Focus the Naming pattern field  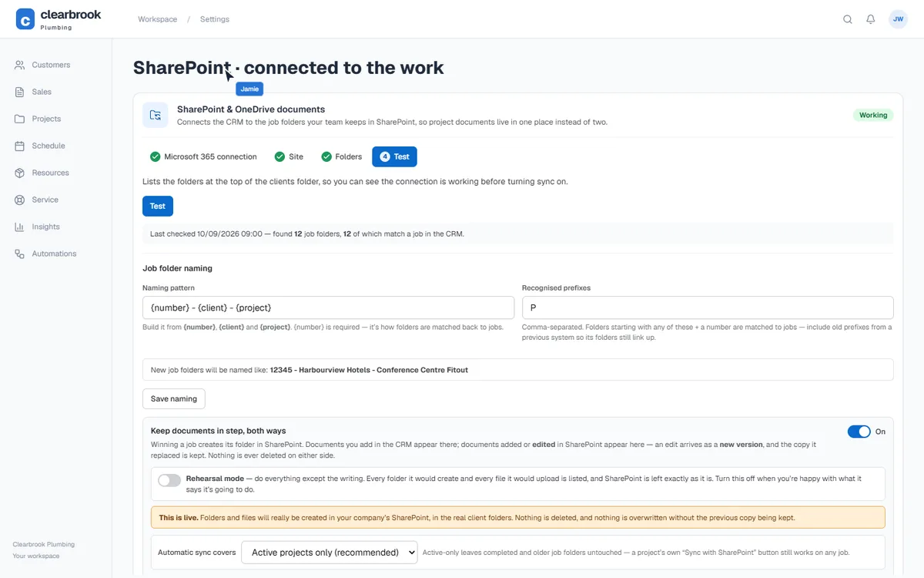(328, 307)
